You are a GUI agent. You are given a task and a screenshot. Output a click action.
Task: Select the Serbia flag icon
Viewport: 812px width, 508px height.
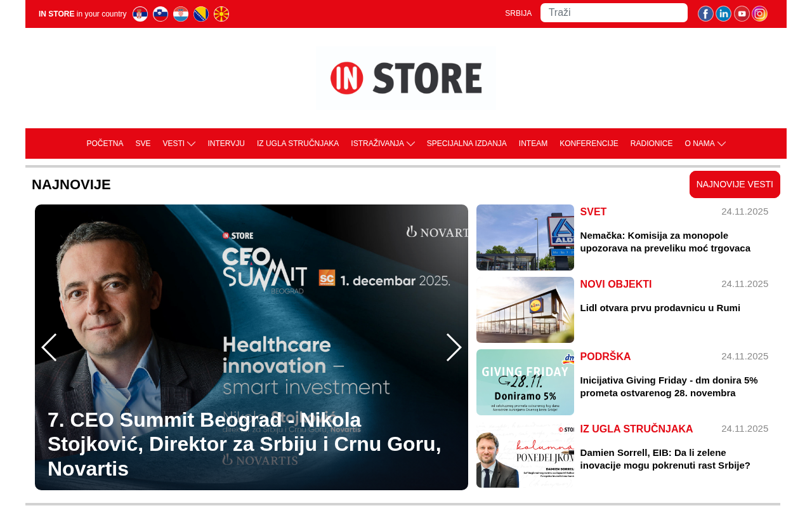pyautogui.click(x=140, y=14)
